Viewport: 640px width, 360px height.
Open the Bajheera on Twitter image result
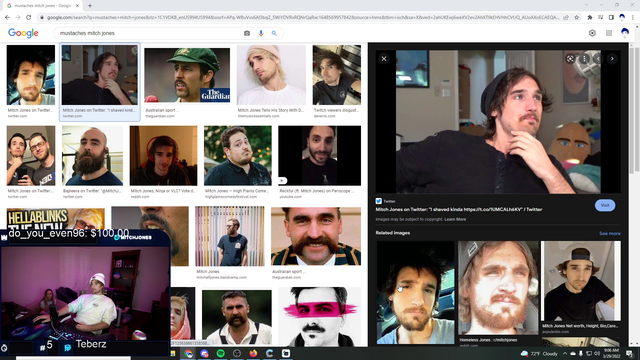tap(92, 156)
